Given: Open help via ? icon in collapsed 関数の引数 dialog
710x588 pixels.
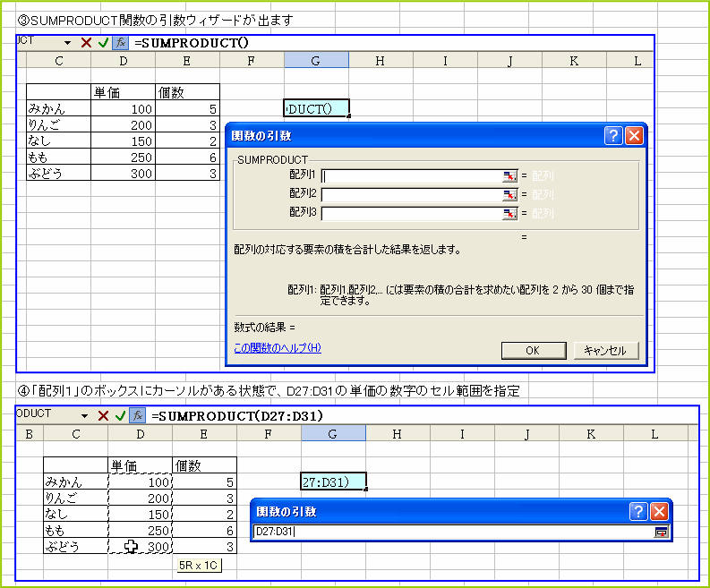Looking at the screenshot, I should tap(638, 512).
